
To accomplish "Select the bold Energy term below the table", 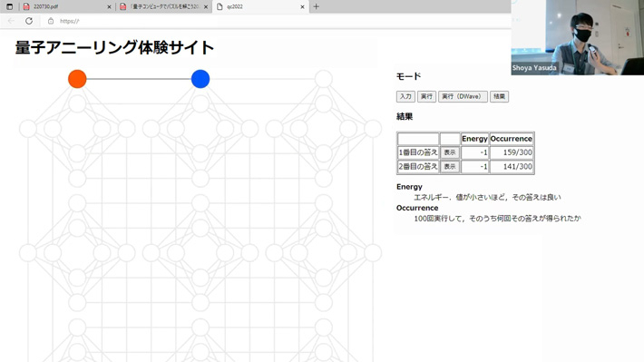I will (409, 187).
